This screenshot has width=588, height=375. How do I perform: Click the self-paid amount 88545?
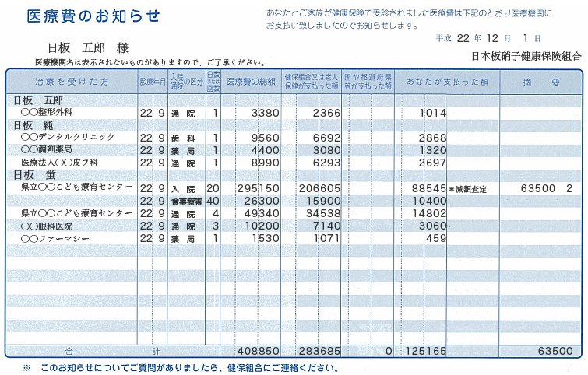428,188
